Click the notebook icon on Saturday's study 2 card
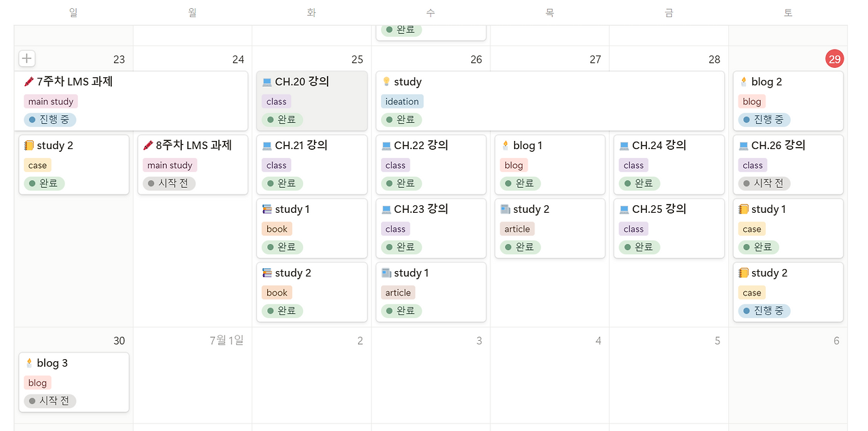The image size is (868, 431). [744, 272]
